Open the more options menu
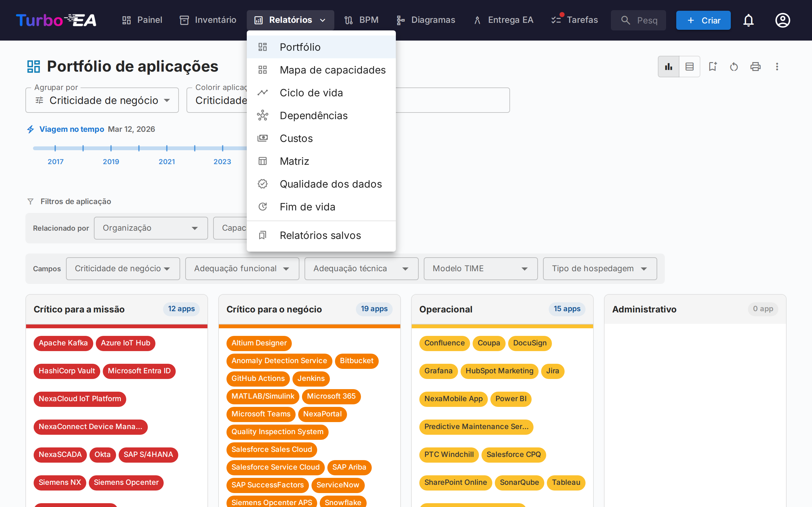This screenshot has width=812, height=507. pos(777,67)
